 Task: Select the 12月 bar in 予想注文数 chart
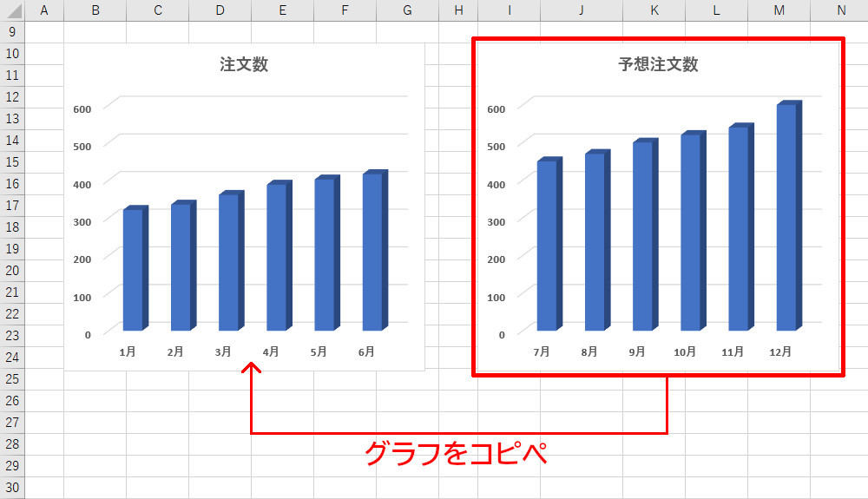coord(789,216)
